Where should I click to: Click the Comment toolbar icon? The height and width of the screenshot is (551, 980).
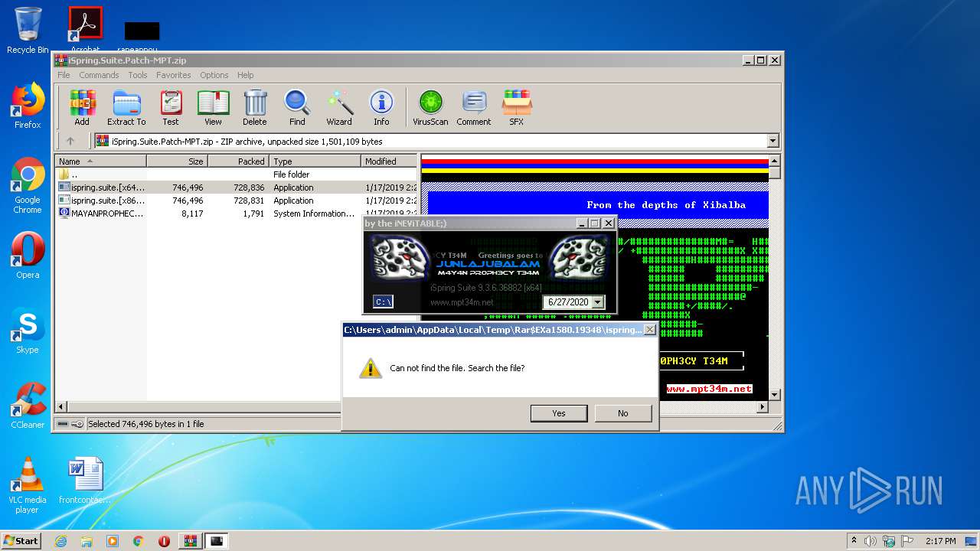474,107
